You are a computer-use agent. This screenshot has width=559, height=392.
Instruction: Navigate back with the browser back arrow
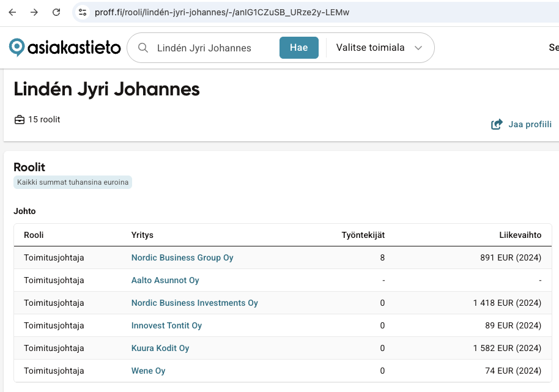(12, 12)
